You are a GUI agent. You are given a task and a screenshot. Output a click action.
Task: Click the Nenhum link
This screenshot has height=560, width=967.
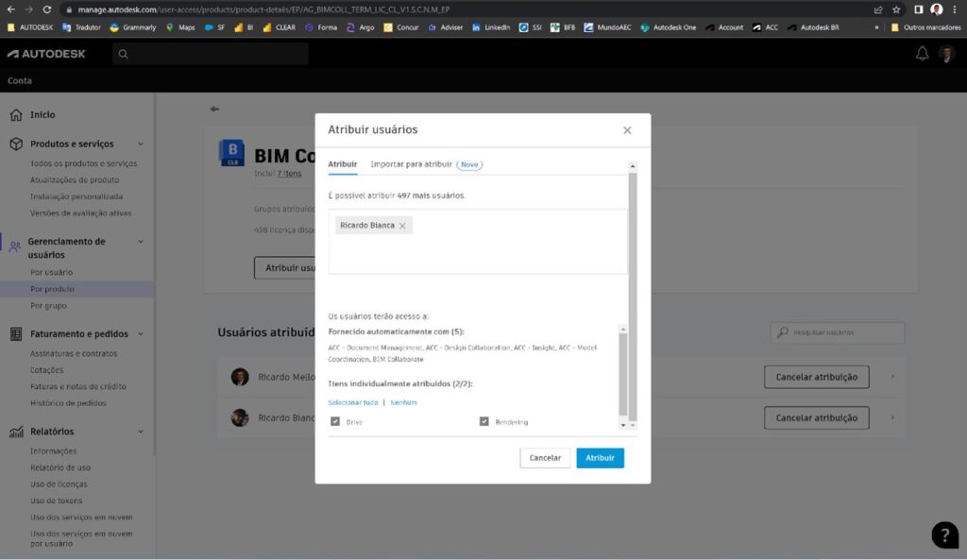tap(403, 402)
